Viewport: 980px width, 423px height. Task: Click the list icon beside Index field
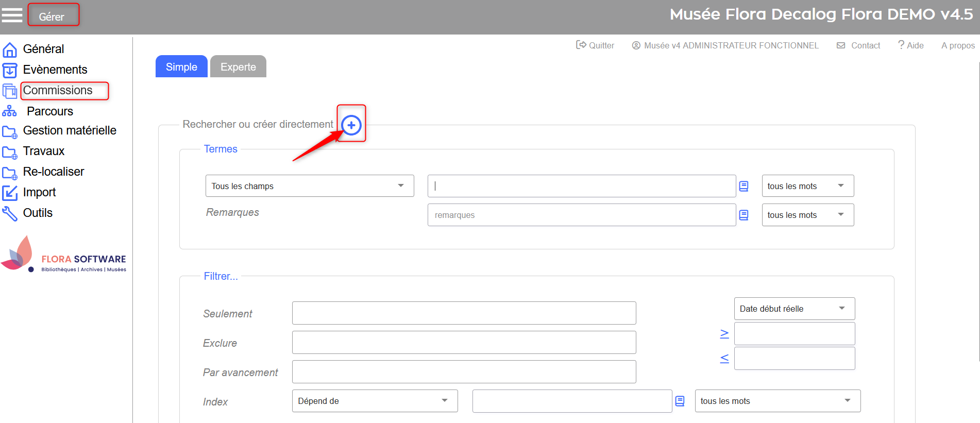680,401
